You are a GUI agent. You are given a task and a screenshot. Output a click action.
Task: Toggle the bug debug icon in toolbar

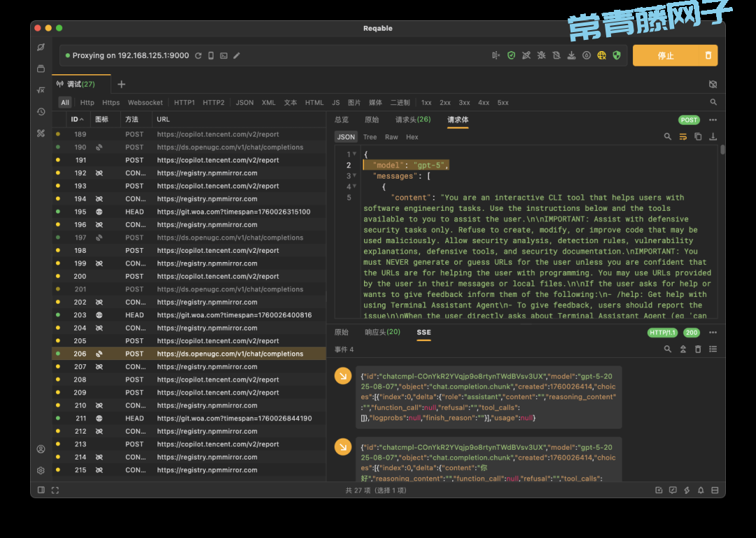click(x=541, y=55)
